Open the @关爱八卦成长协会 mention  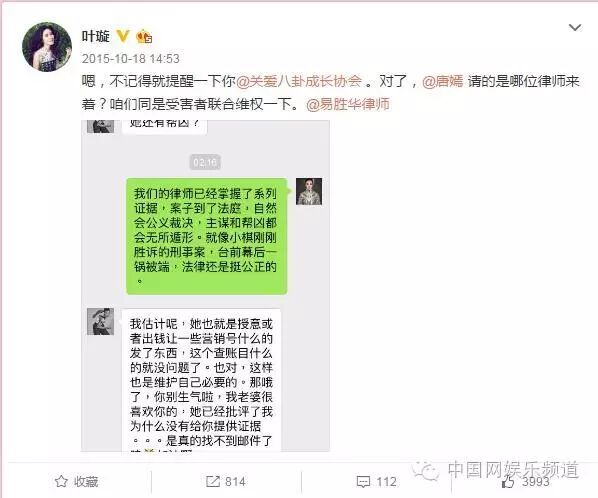tap(299, 81)
